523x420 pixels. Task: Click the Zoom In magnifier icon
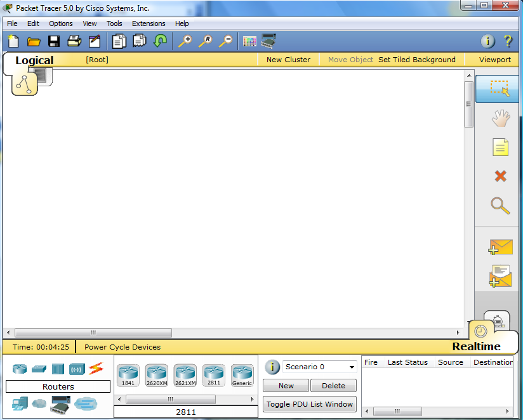coord(185,41)
